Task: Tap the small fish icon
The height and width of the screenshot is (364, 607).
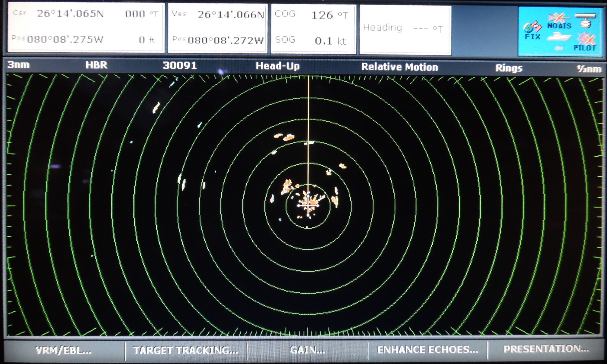Action: [558, 48]
